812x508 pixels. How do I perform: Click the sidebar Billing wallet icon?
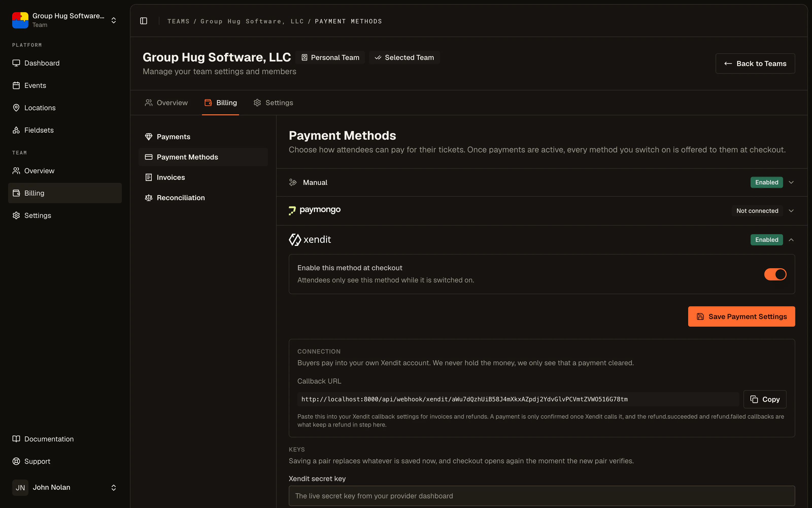point(16,193)
